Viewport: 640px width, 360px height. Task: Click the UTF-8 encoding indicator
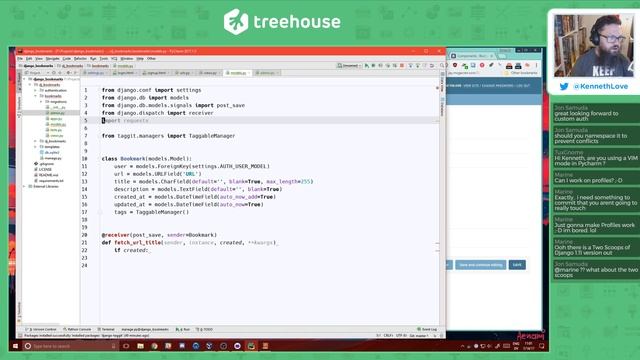(x=401, y=336)
